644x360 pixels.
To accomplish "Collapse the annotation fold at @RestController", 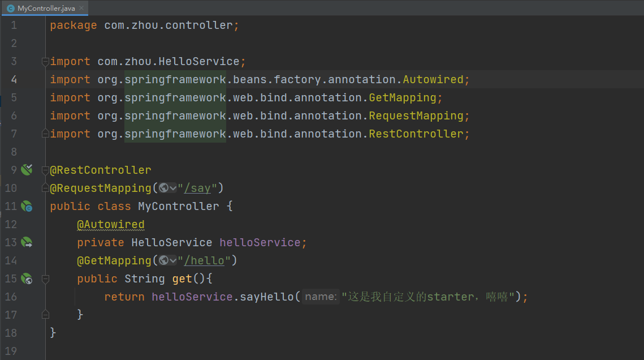I will 46,170.
